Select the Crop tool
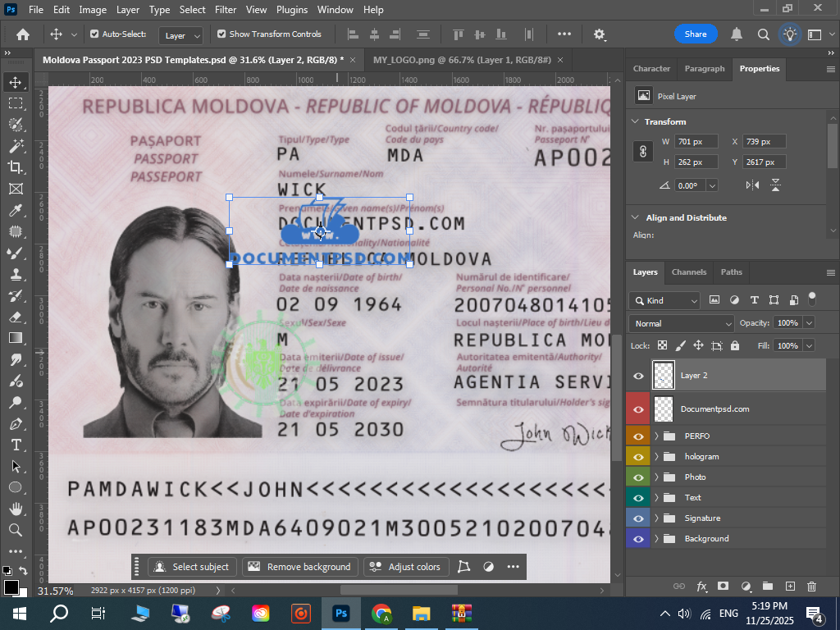The image size is (840, 630). pos(15,167)
